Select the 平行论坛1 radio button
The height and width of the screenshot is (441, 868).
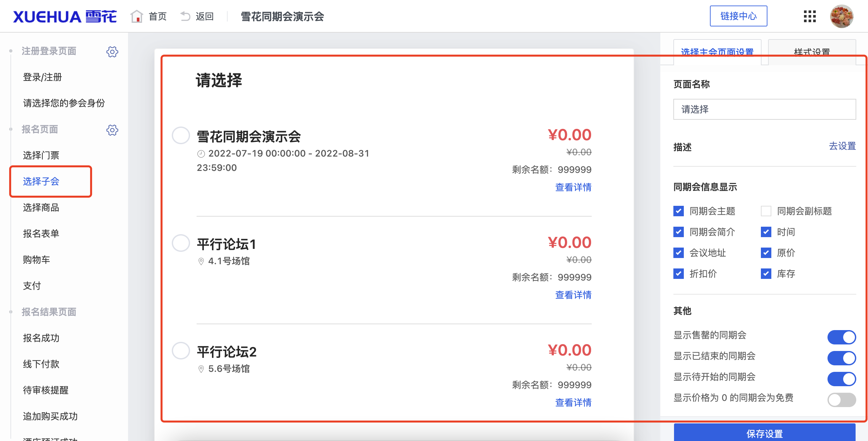point(181,243)
